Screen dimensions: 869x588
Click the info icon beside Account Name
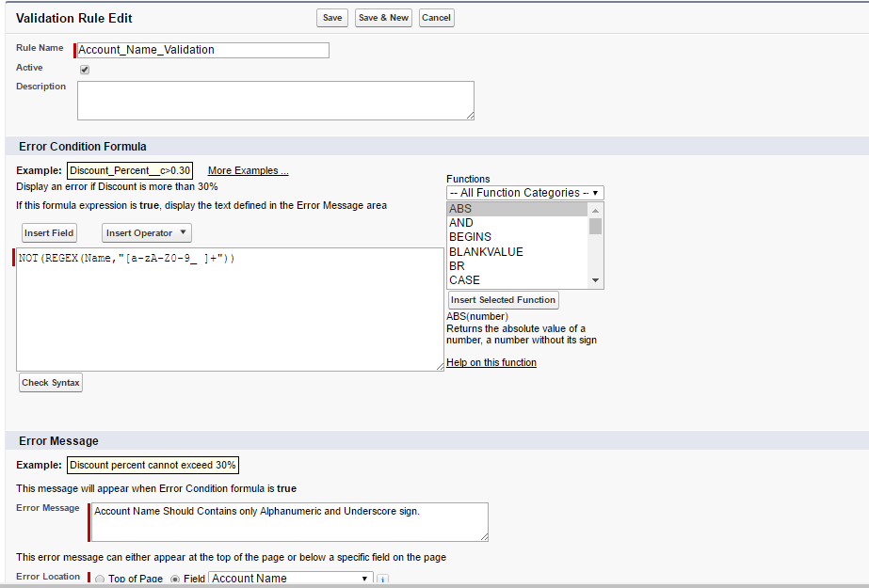point(382,580)
